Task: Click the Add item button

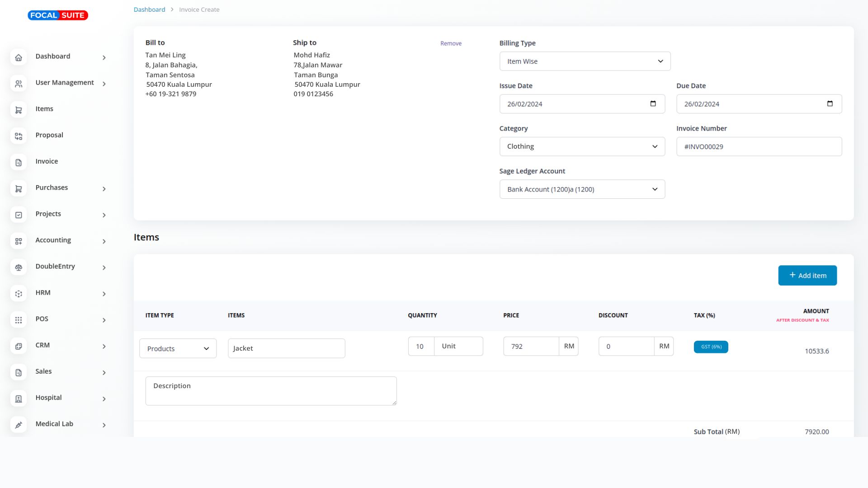Action: point(807,276)
